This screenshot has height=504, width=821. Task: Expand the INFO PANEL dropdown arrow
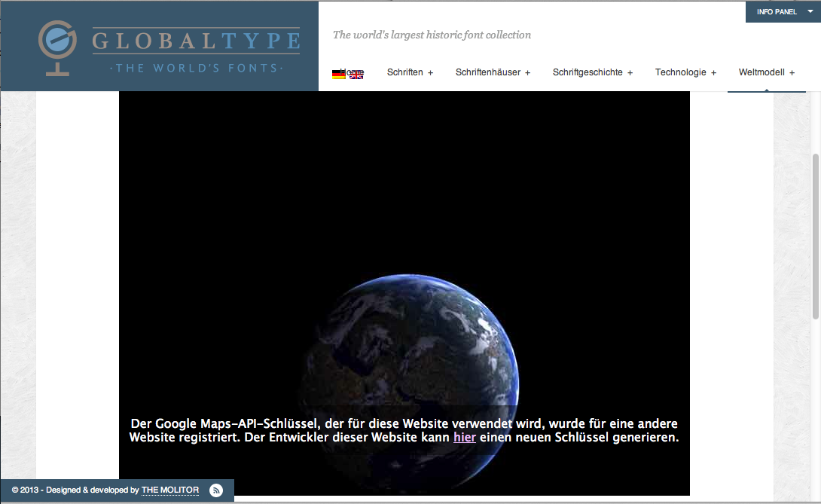[810, 11]
